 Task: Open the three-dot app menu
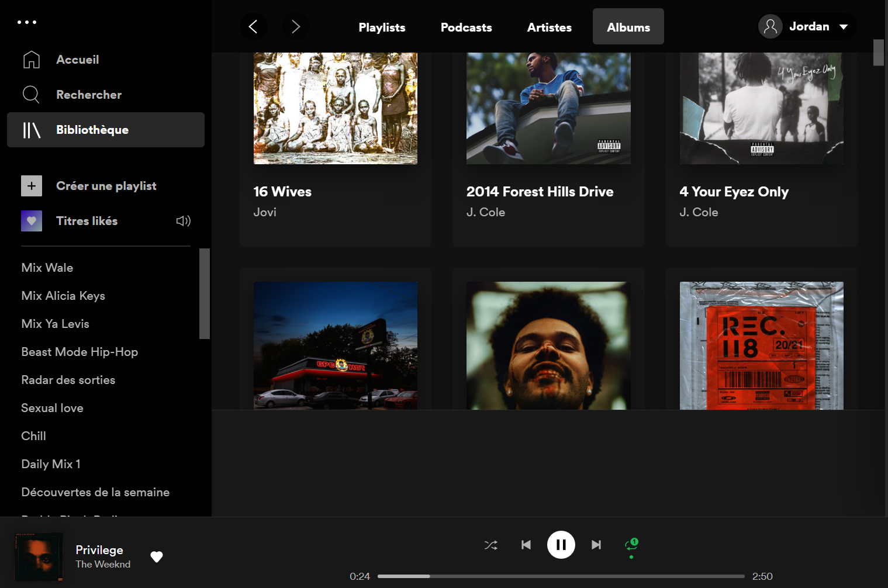coord(27,22)
